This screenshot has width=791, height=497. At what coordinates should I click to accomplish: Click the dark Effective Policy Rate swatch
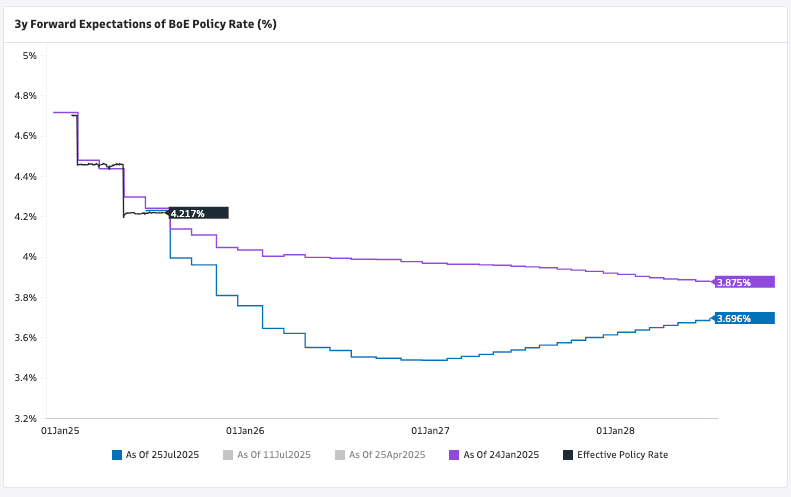(x=568, y=455)
